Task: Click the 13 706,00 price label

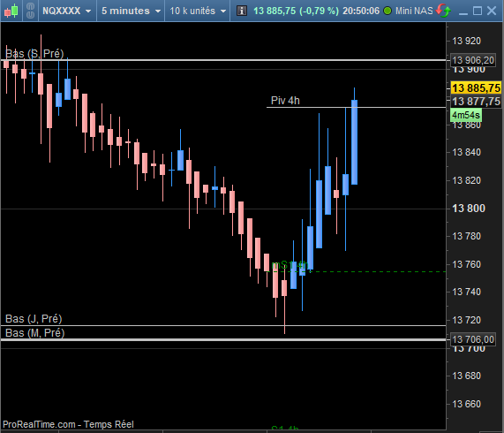Action: coord(473,339)
